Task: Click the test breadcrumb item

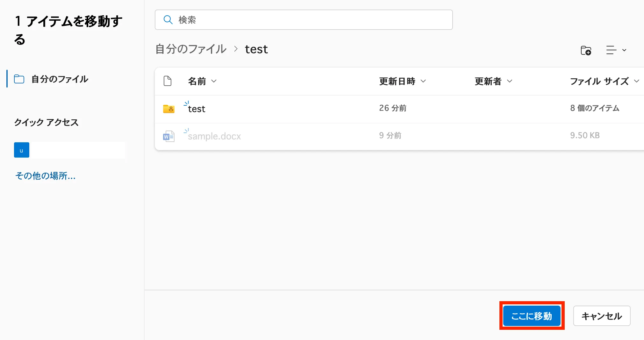Action: click(x=256, y=49)
